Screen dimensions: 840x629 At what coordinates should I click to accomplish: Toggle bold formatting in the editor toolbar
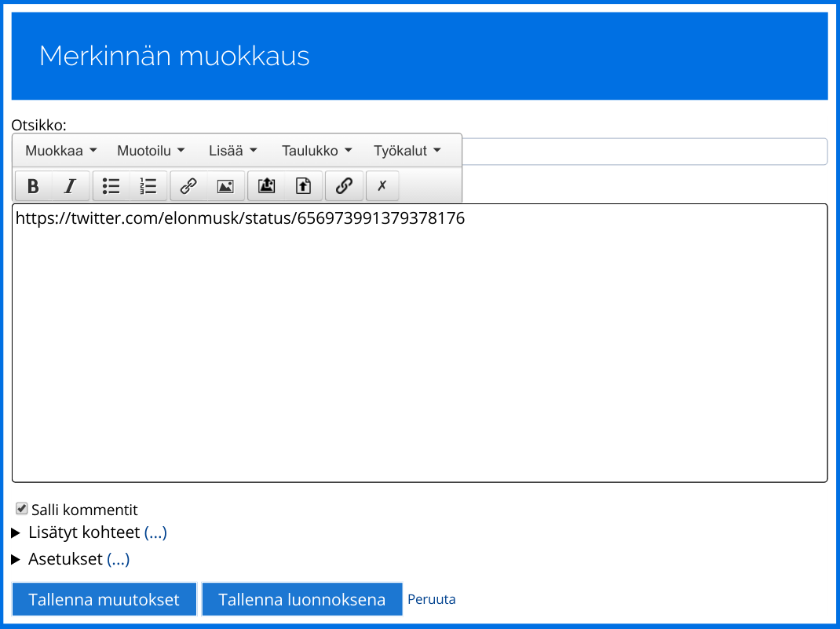click(x=33, y=186)
